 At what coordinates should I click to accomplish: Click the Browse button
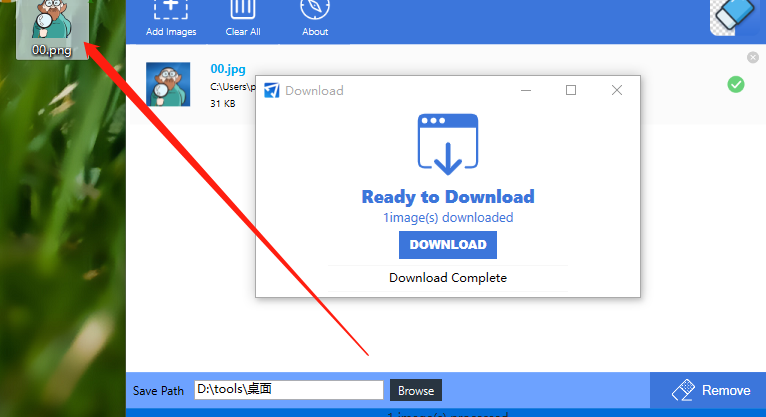416,390
